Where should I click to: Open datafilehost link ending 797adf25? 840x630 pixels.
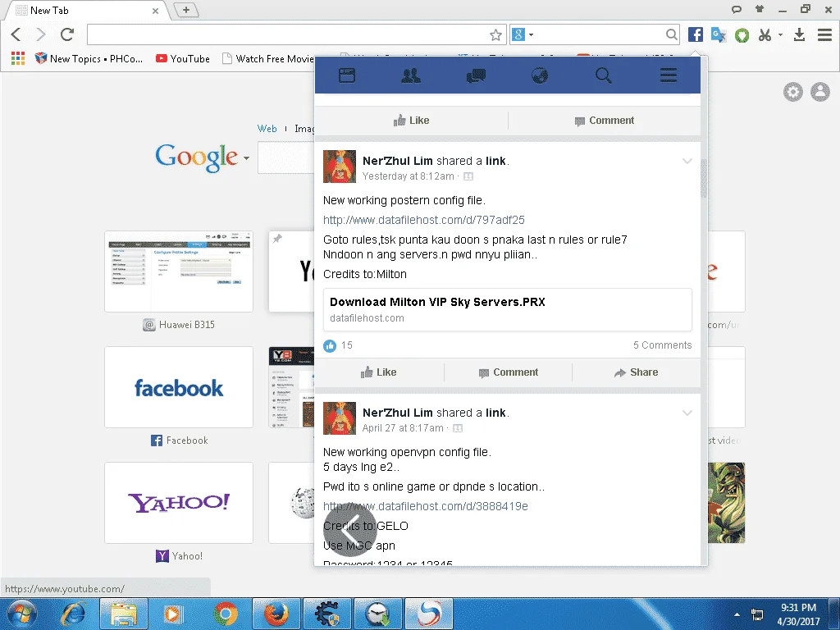424,220
